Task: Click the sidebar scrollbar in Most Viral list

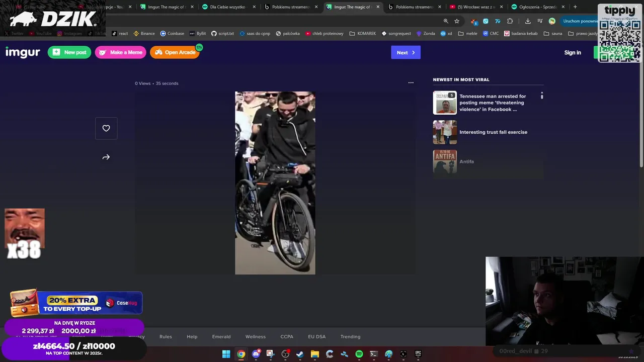Action: point(542,96)
